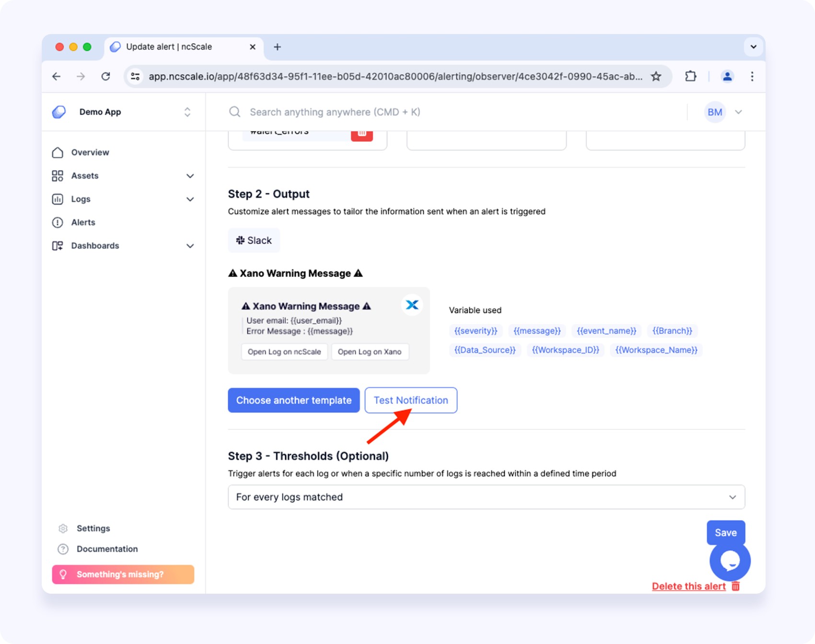Click Choose another template button
815x644 pixels.
[294, 401]
